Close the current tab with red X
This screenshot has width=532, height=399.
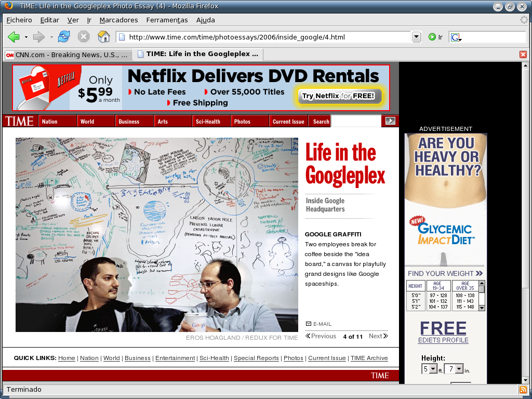tap(523, 55)
